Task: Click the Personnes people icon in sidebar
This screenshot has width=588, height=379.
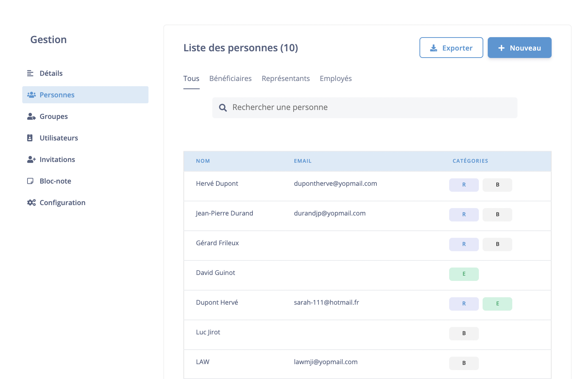Action: 31,95
